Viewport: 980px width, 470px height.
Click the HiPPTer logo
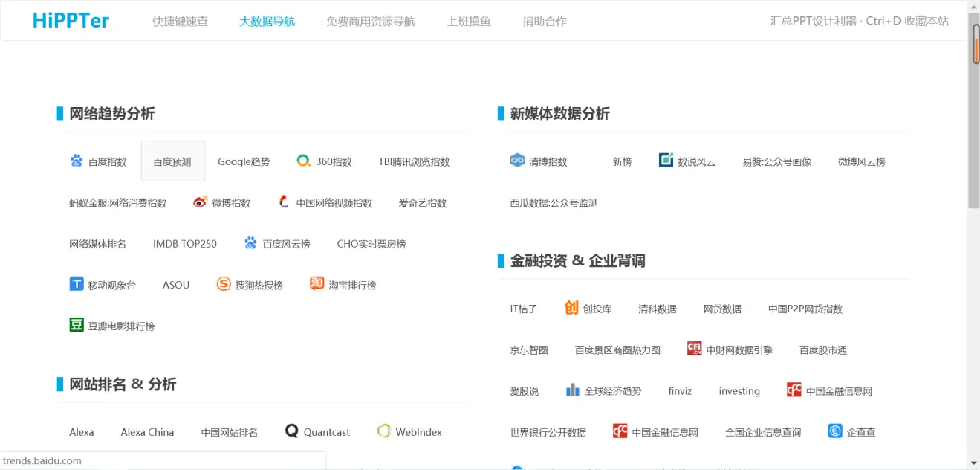[71, 21]
